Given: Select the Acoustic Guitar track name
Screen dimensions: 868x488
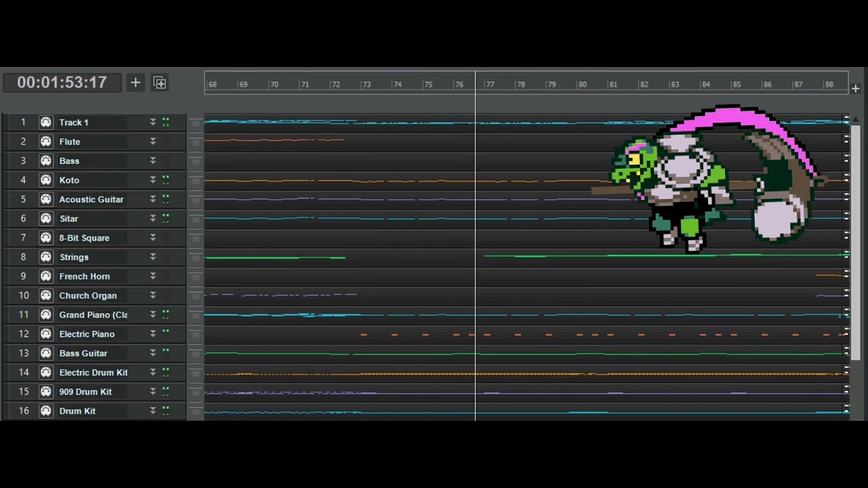Looking at the screenshot, I should pyautogui.click(x=92, y=199).
